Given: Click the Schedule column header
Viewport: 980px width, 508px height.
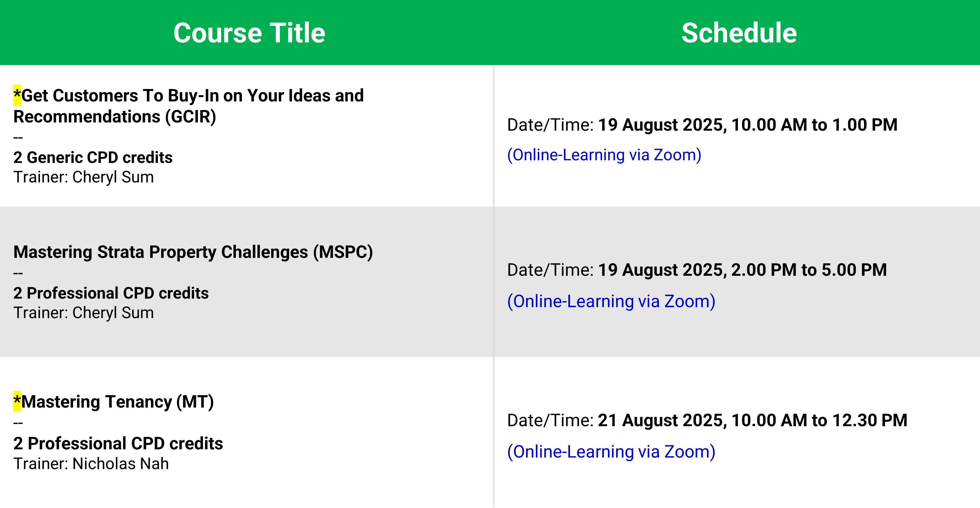Looking at the screenshot, I should tap(739, 33).
